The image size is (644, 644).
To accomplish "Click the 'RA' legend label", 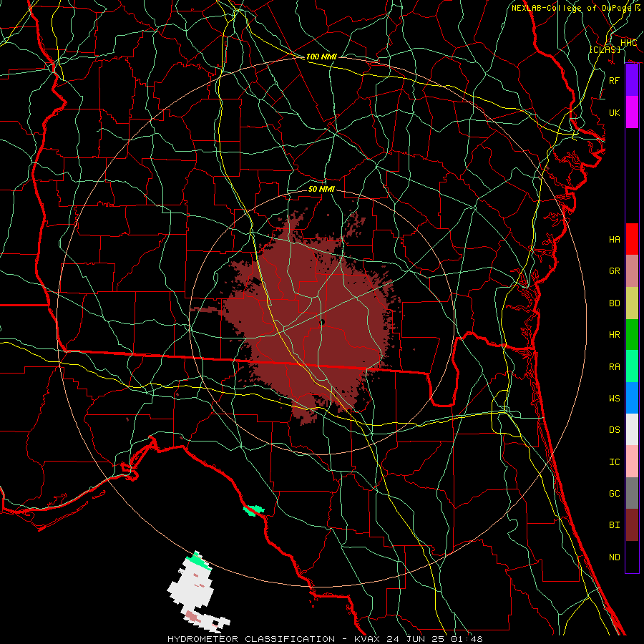I will click(x=615, y=367).
